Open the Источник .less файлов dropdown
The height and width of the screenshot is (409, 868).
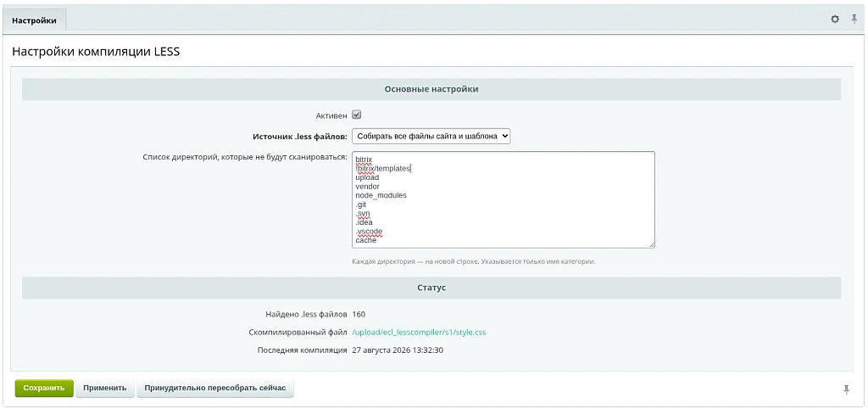431,136
